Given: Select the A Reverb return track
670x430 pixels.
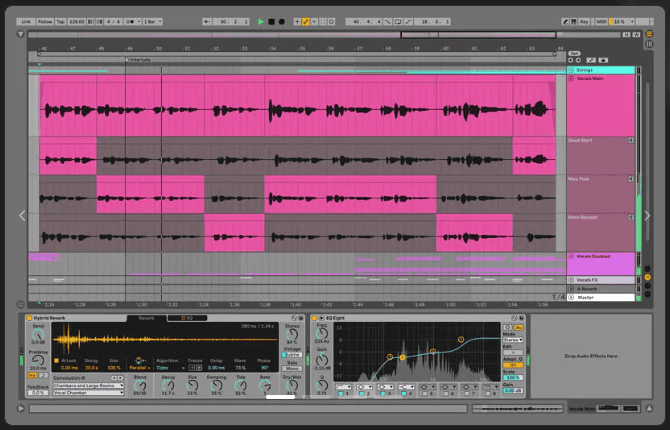Looking at the screenshot, I should coord(601,289).
